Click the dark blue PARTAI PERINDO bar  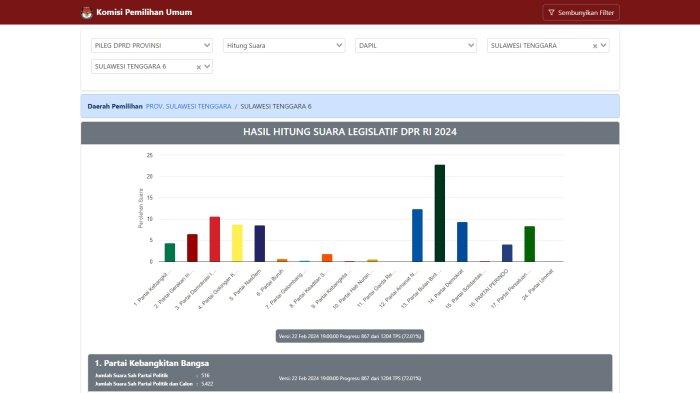pyautogui.click(x=507, y=253)
